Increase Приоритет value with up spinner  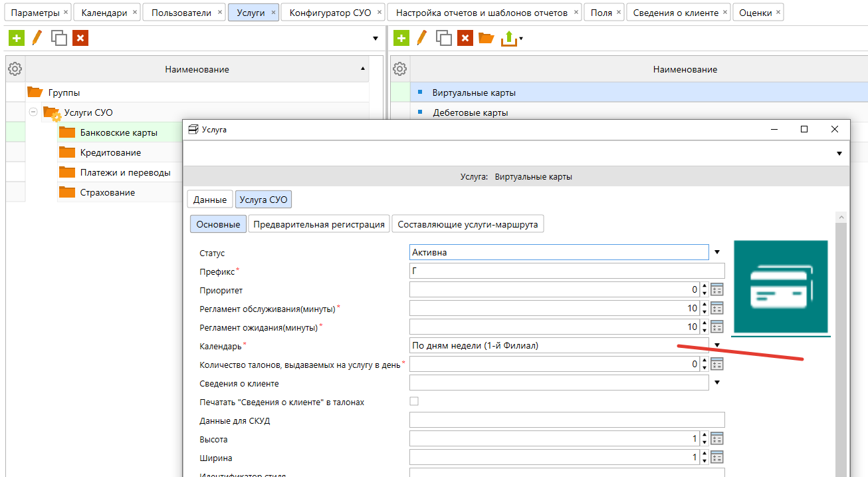(704, 286)
